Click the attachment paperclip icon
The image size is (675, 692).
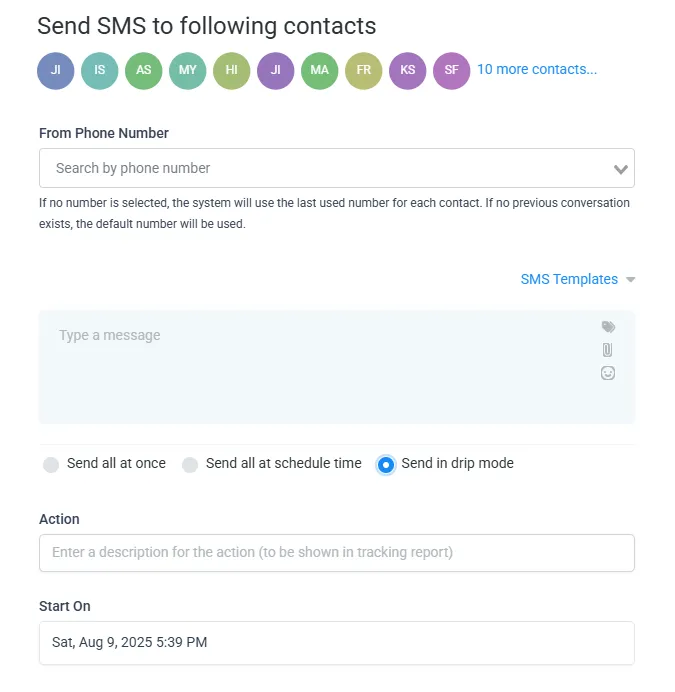tap(608, 350)
